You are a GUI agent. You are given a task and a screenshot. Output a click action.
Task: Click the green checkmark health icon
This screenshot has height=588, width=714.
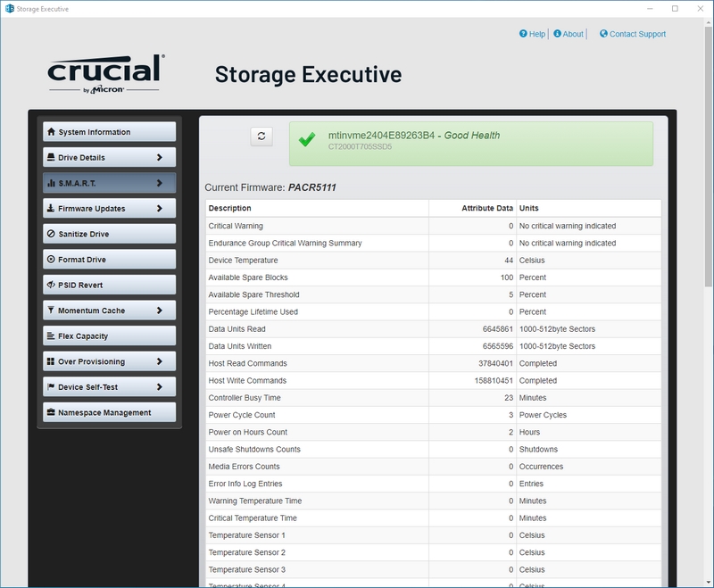tap(307, 139)
